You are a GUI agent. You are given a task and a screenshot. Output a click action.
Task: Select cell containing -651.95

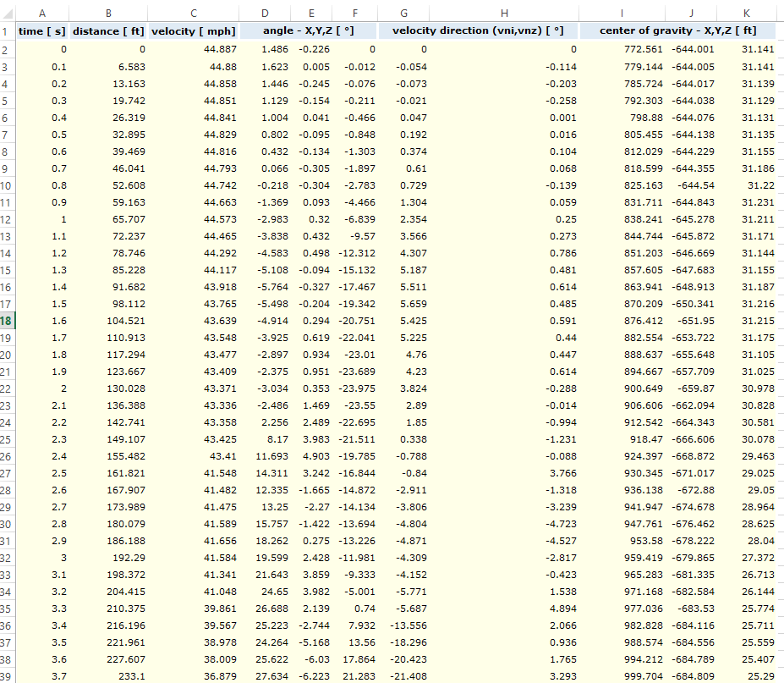coord(691,321)
